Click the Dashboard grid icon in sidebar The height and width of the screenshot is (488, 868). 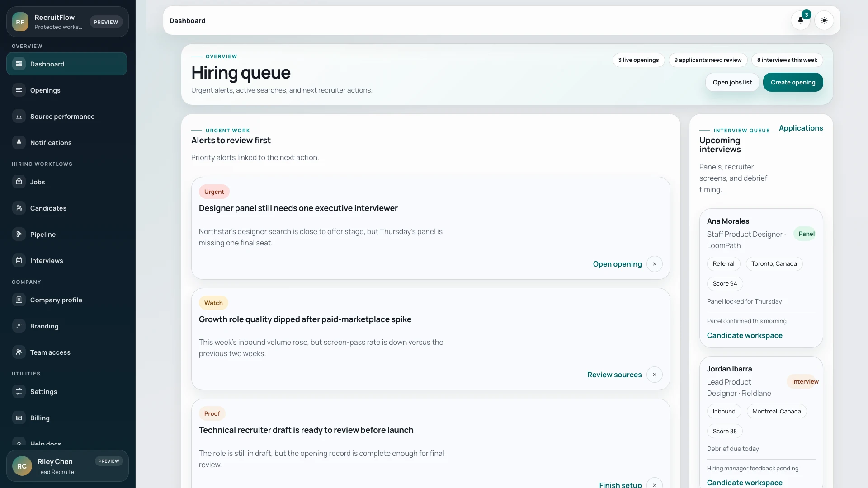19,64
